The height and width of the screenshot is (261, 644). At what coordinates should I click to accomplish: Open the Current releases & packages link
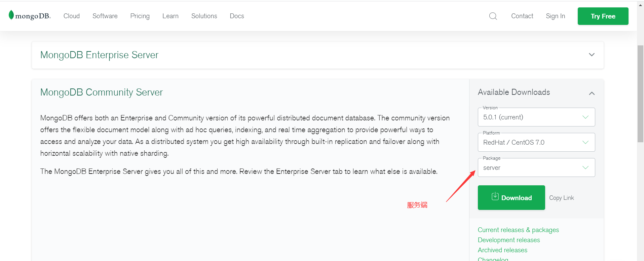click(518, 230)
